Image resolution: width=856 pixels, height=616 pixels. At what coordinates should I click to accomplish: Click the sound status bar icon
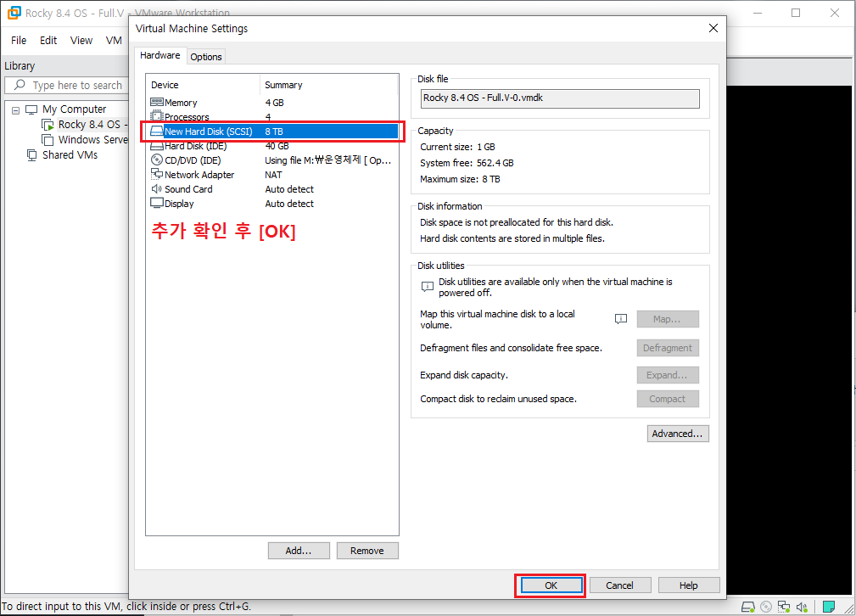(x=802, y=607)
